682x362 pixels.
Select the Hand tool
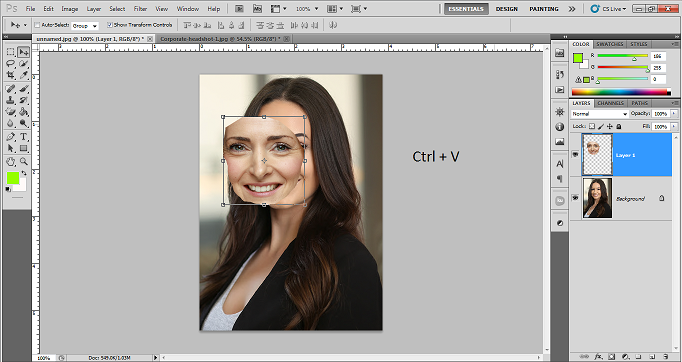[10, 161]
